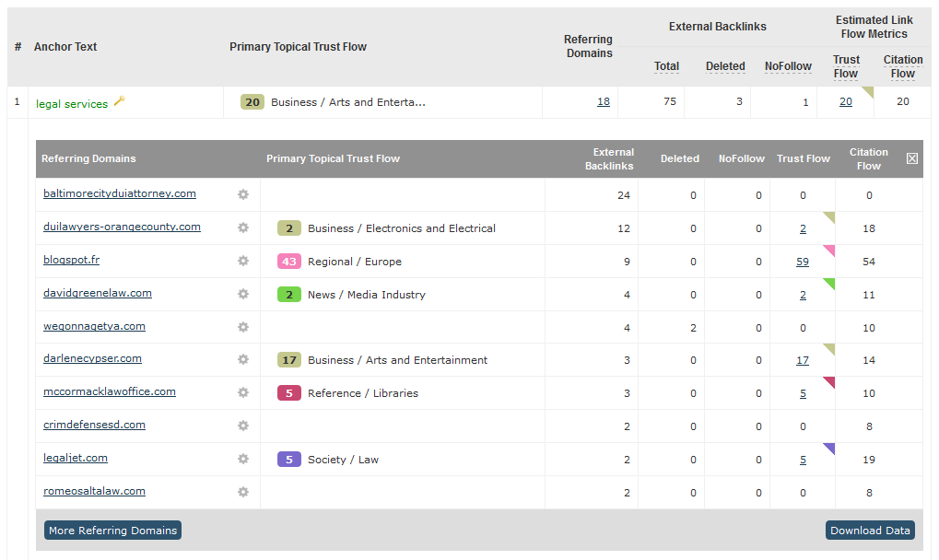Close the referring domains panel

click(x=911, y=158)
